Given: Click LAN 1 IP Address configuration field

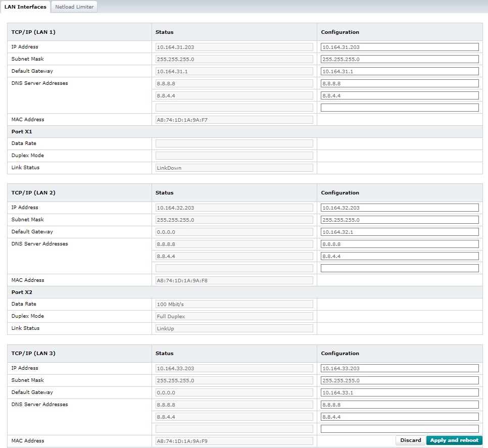Looking at the screenshot, I should pyautogui.click(x=399, y=47).
